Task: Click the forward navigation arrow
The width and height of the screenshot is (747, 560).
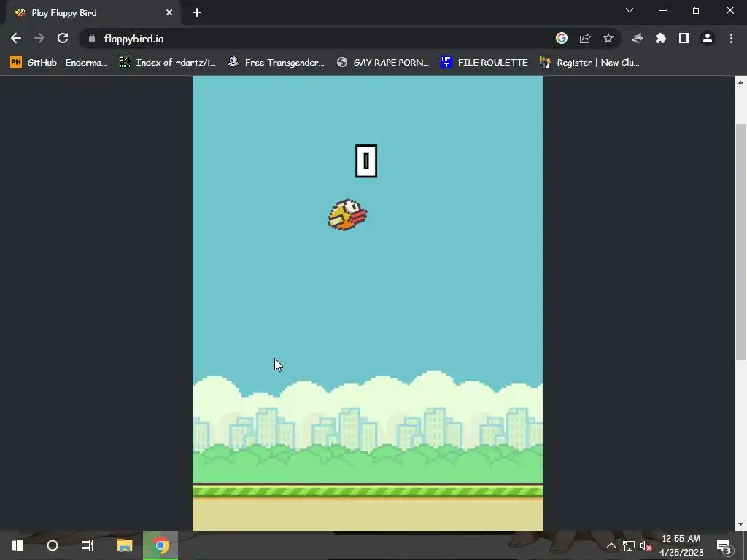Action: 39,38
